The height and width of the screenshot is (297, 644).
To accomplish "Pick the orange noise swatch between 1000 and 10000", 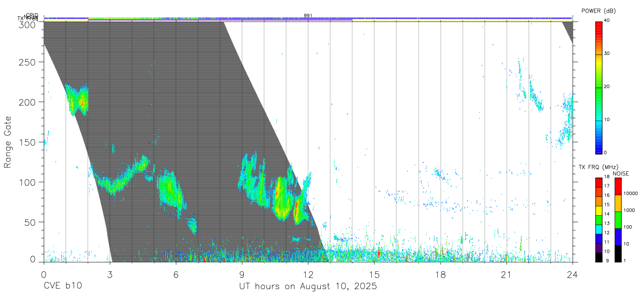I will (618, 203).
